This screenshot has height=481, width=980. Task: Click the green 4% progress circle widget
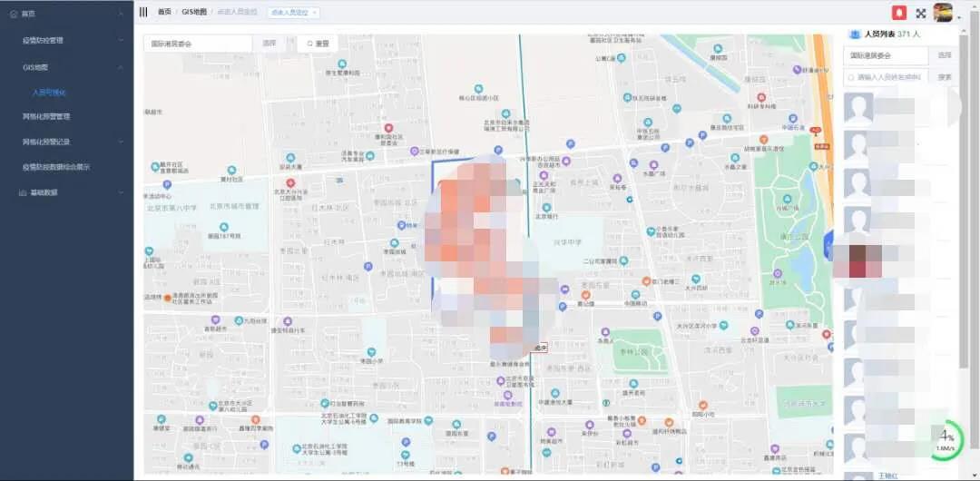point(945,440)
